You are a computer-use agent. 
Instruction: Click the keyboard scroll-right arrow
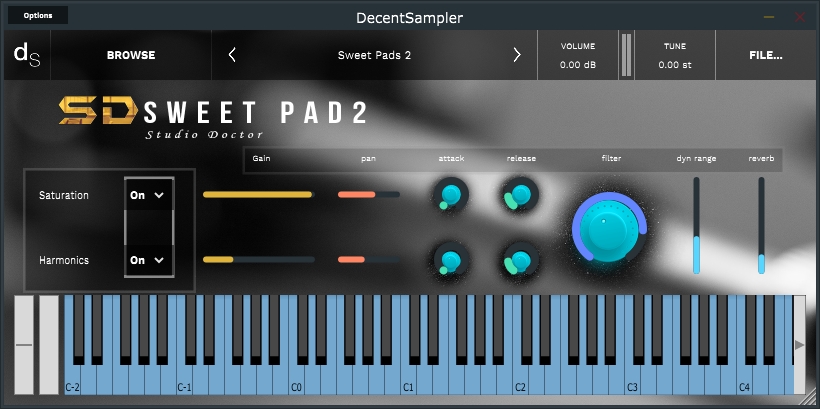click(799, 345)
